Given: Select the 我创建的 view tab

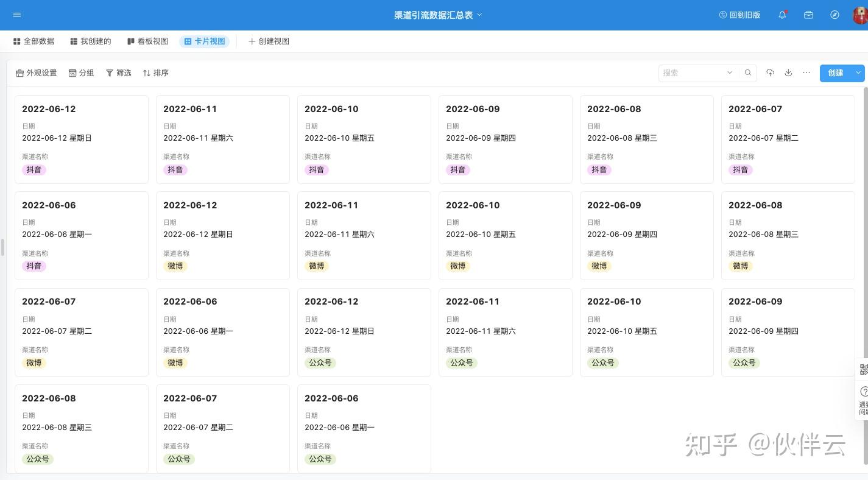Looking at the screenshot, I should 91,41.
